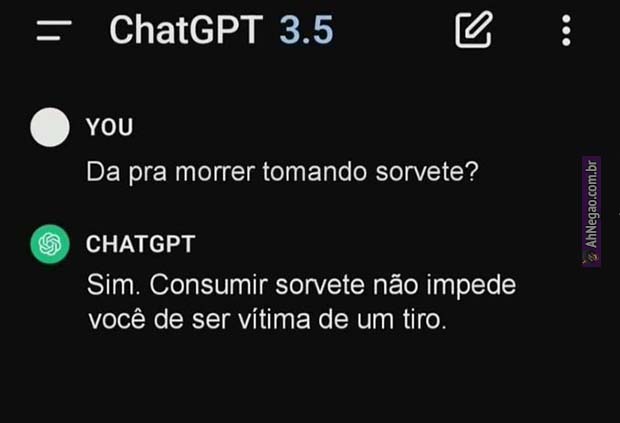620x423 pixels.
Task: Click the word "impede" in the reply
Action: [x=471, y=286]
